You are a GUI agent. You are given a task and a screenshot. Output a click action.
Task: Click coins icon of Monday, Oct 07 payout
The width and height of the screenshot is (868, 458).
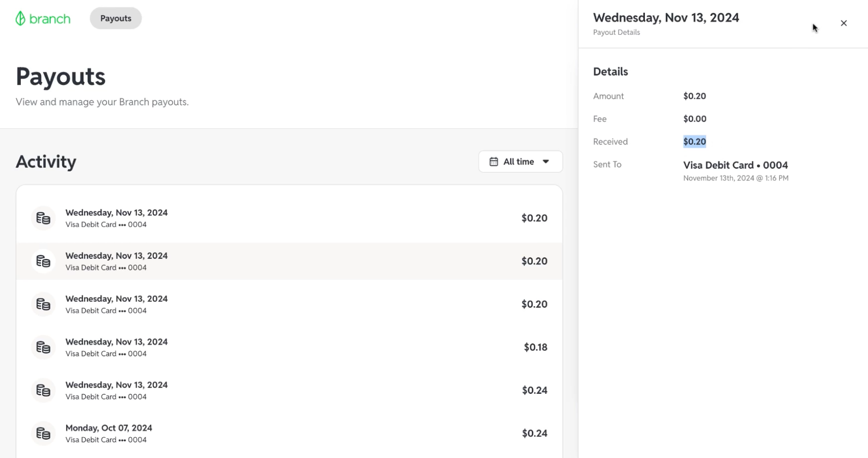(x=43, y=434)
